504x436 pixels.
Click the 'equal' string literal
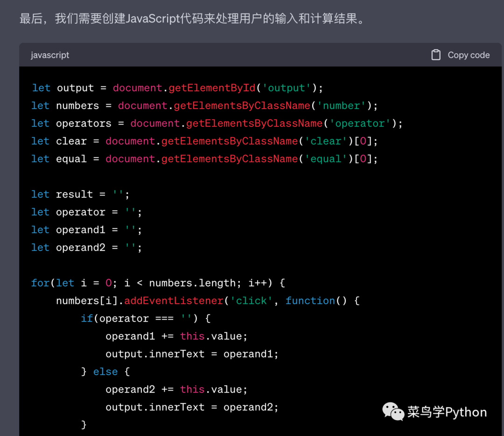(326, 159)
